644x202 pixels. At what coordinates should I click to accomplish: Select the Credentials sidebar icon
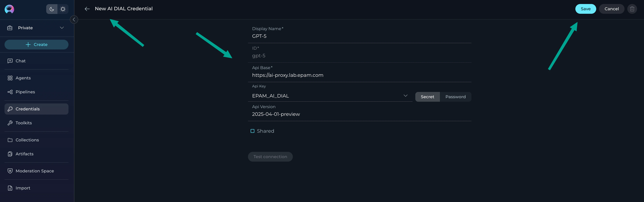pos(10,109)
